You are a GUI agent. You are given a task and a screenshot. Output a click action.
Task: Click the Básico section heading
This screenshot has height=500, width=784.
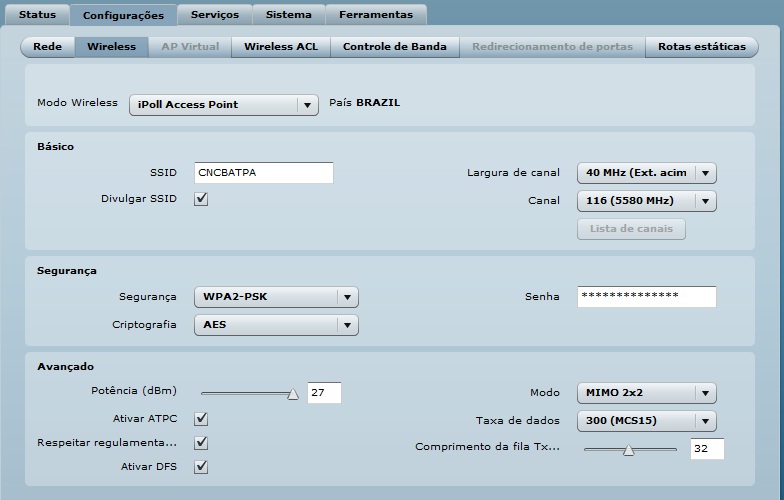[56, 146]
